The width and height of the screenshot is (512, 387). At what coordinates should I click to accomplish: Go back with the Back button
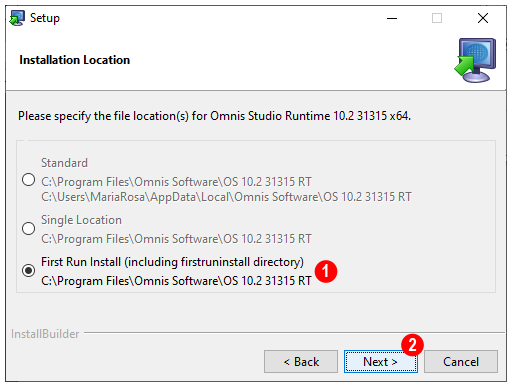(x=301, y=362)
